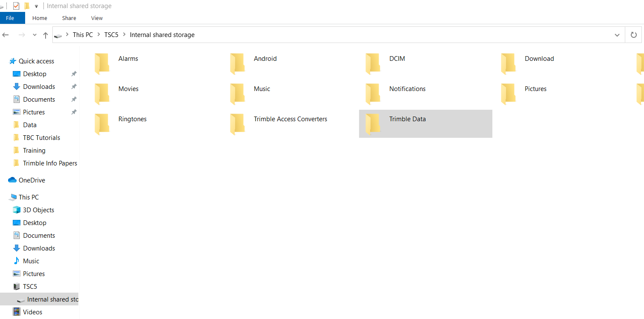The image size is (644, 319).
Task: Click This PC in the breadcrumb path
Action: coord(83,35)
